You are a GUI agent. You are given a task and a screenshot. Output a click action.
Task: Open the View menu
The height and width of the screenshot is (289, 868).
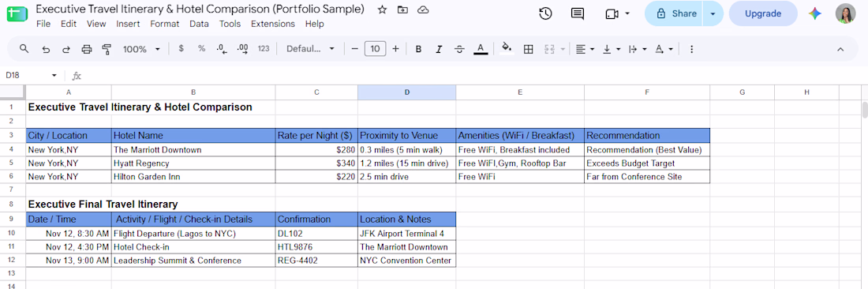[96, 24]
